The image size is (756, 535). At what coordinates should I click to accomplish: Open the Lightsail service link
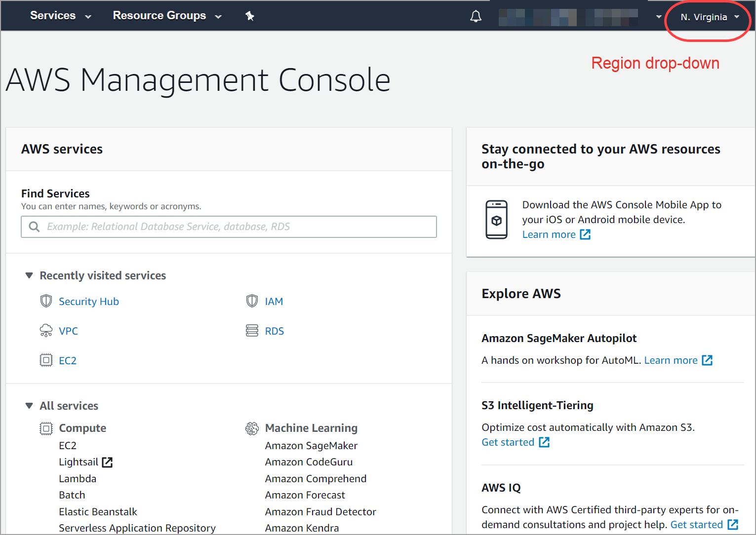pos(79,462)
